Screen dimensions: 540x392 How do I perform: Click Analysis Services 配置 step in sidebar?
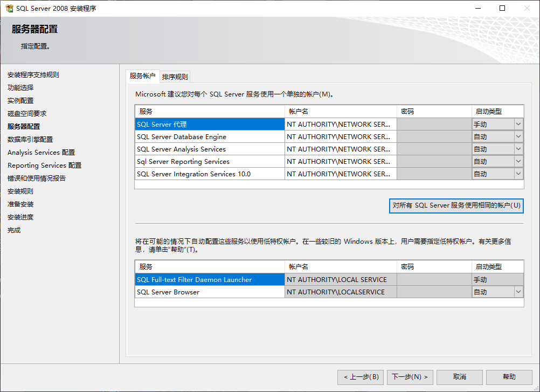click(x=41, y=152)
